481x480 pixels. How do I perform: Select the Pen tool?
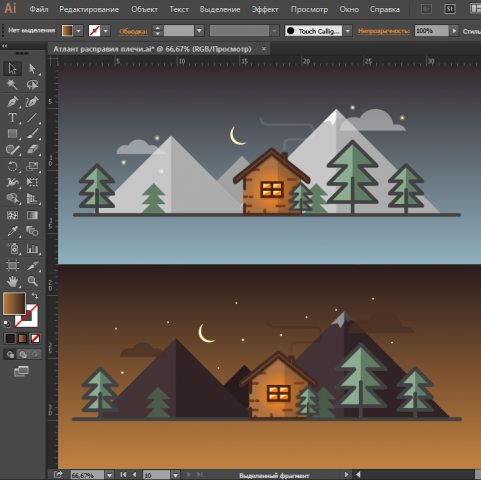[x=12, y=101]
